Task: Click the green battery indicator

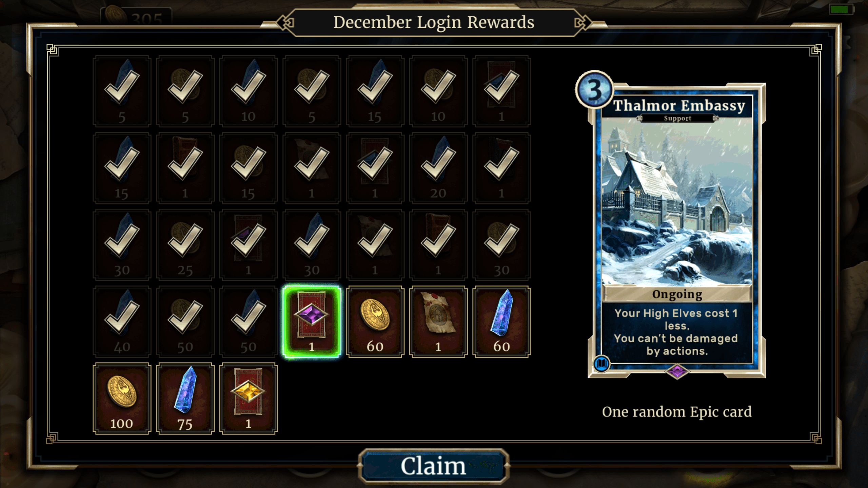Action: [841, 9]
